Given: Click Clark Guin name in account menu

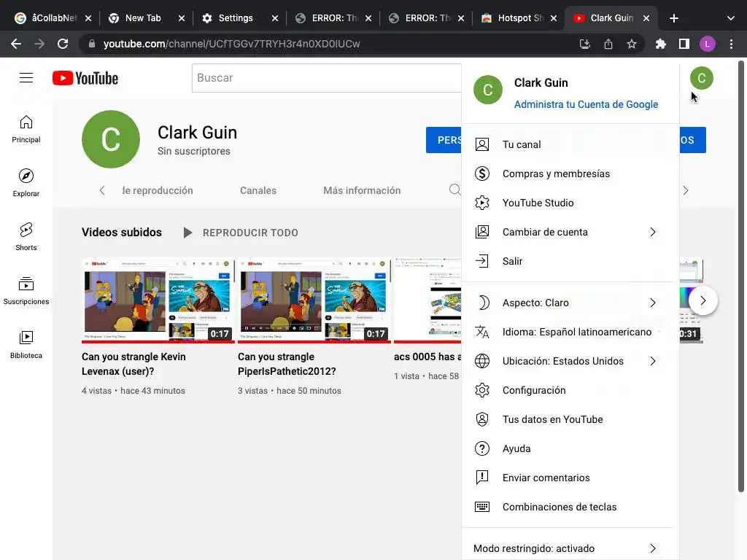Looking at the screenshot, I should 541,83.
